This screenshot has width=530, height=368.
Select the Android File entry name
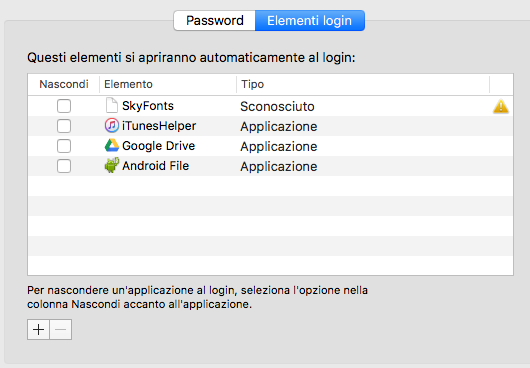(x=155, y=166)
